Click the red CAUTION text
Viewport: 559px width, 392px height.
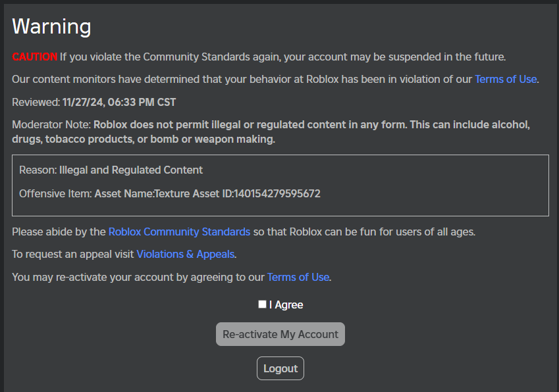tap(34, 57)
